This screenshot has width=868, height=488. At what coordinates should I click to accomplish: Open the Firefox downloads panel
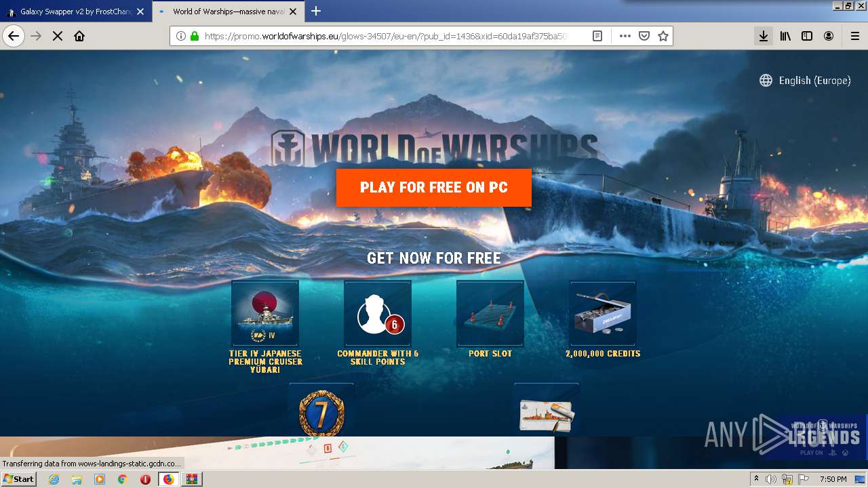[764, 36]
